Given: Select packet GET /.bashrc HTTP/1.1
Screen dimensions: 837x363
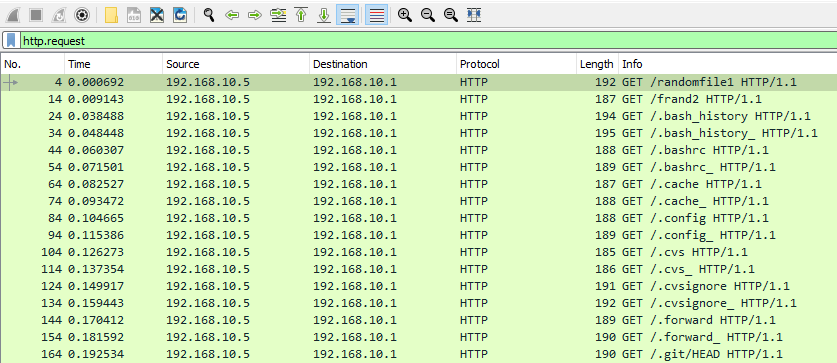Looking at the screenshot, I should (418, 151).
